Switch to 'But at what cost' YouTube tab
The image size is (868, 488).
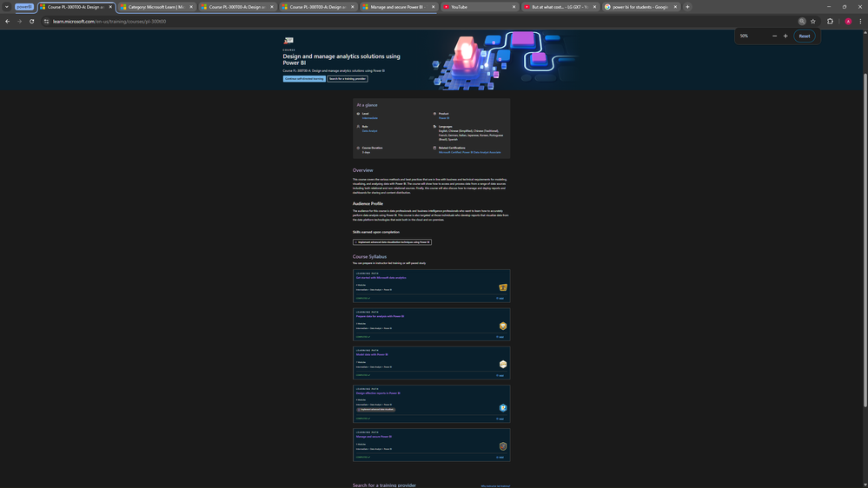pos(560,7)
